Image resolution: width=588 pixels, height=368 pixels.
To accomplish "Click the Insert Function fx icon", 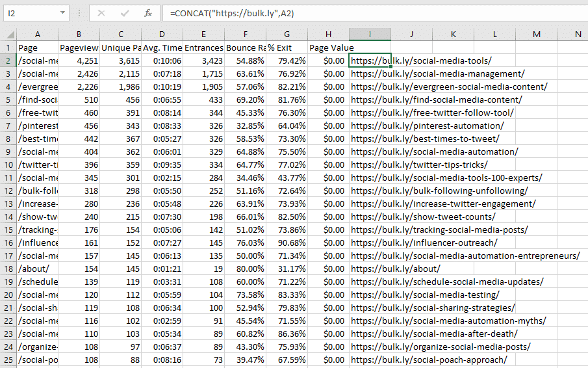I will [148, 13].
